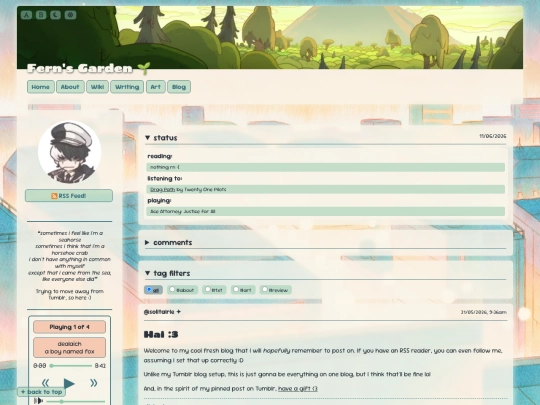540x405 pixels.
Task: Select the '#about' tag filter radio
Action: tap(172, 290)
